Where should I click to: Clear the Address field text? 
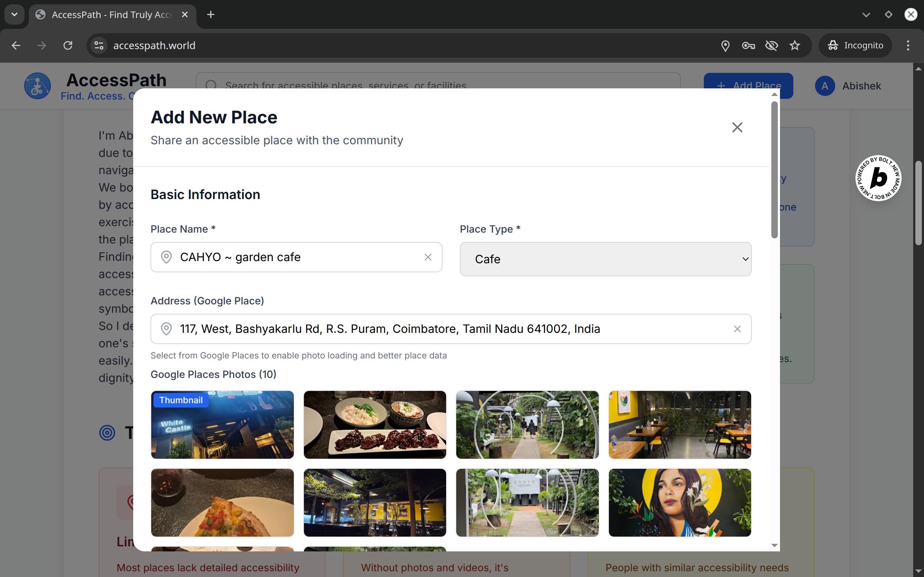[x=737, y=329]
